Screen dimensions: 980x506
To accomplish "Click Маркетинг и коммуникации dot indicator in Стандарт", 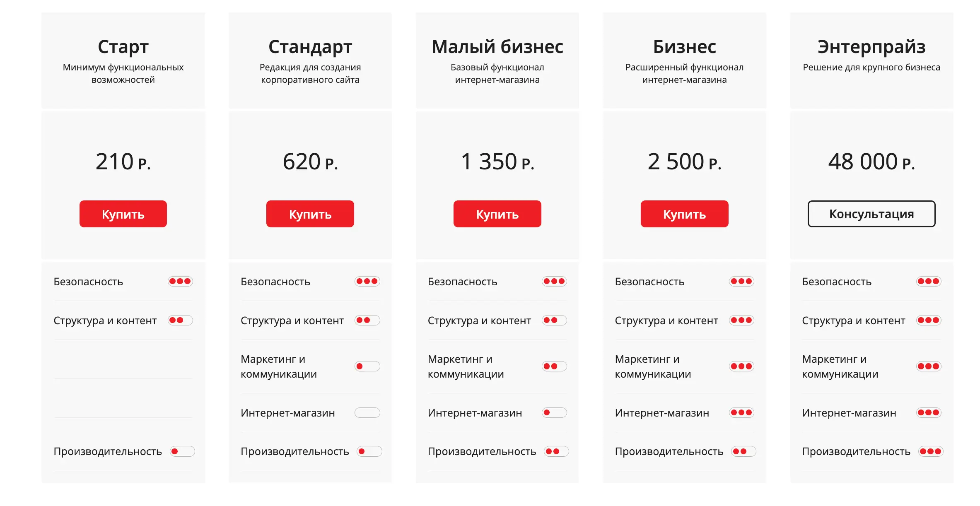I will click(x=367, y=366).
